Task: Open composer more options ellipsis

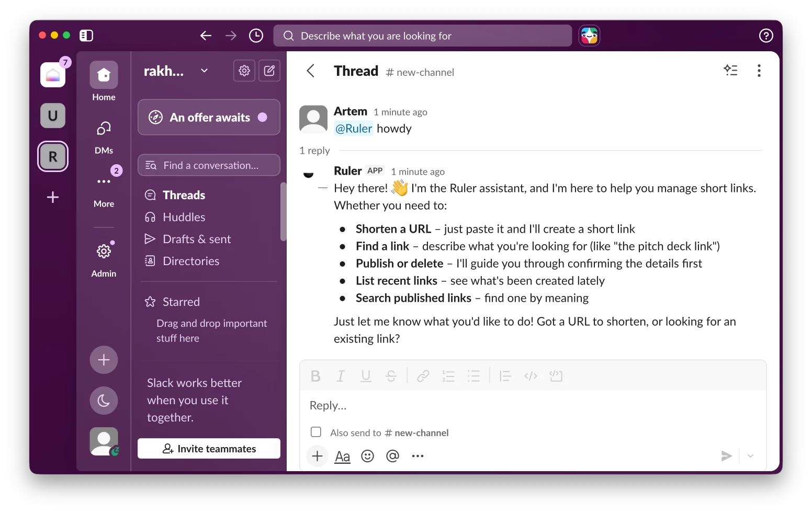Action: pos(418,456)
